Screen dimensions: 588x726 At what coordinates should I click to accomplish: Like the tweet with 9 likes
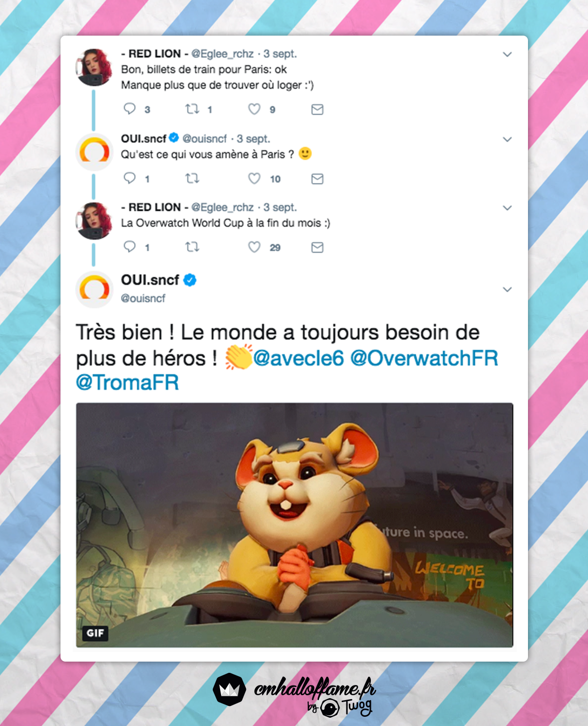(254, 109)
